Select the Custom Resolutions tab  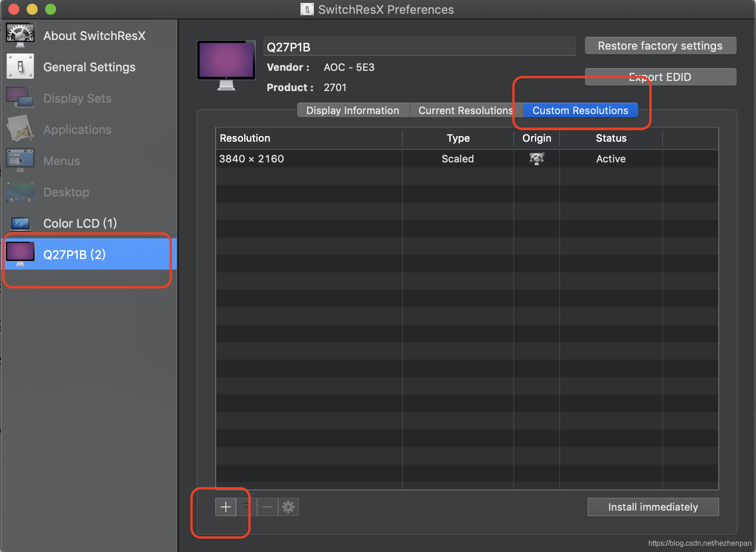coord(580,110)
